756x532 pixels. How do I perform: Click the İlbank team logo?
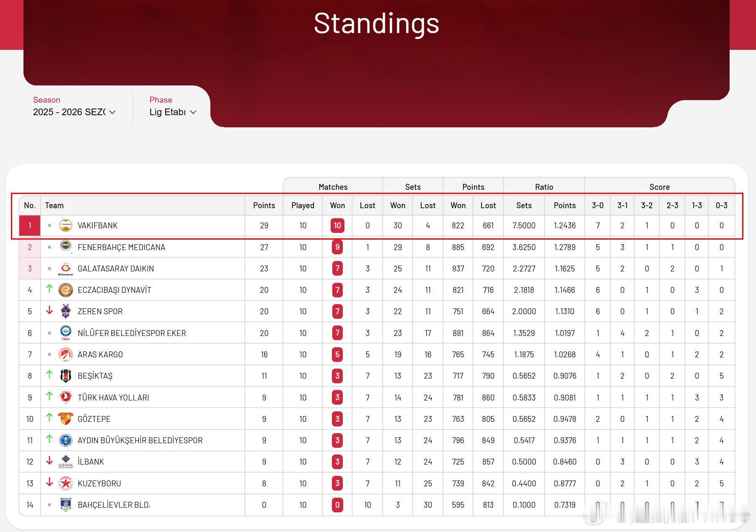pos(66,462)
